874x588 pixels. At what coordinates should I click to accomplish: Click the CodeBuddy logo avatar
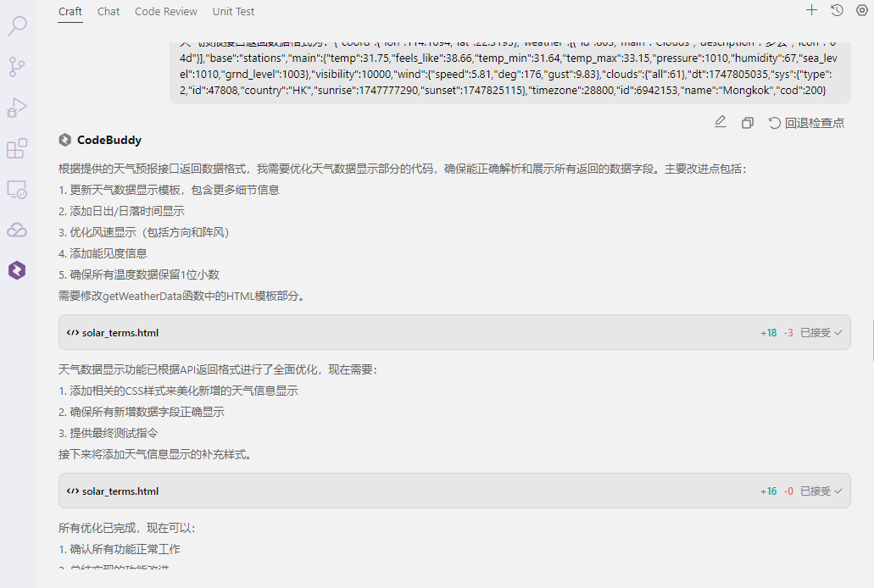(65, 140)
